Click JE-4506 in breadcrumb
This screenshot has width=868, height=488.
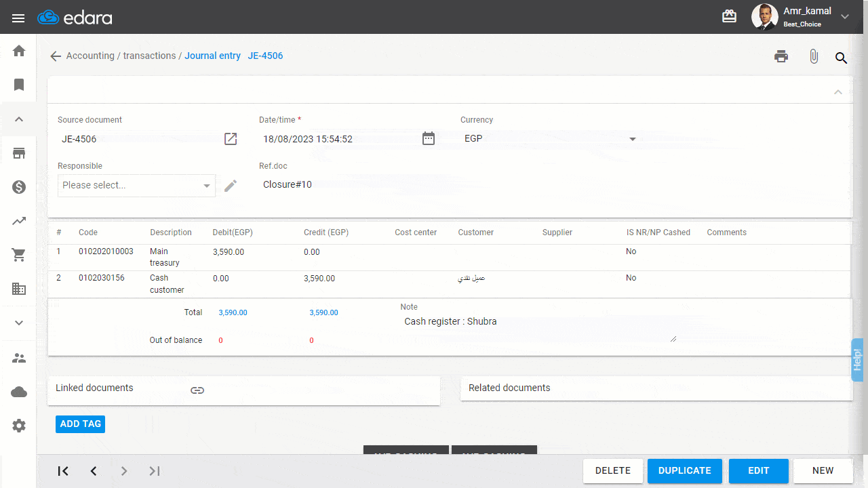click(265, 56)
